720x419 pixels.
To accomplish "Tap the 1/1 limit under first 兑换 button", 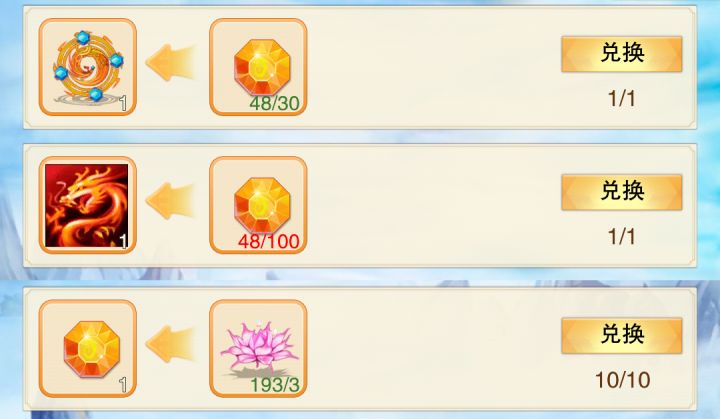I will [x=622, y=98].
